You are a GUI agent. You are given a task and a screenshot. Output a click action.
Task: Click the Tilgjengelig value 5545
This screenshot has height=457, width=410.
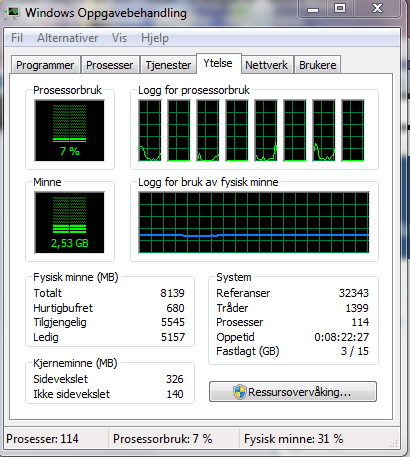[173, 322]
